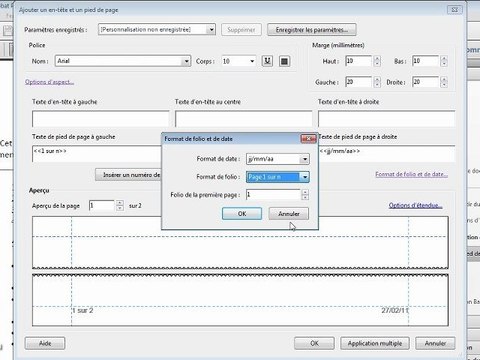Image resolution: width=480 pixels, height=360 pixels.
Task: Adjust the Gauche margin stepper
Action: click(x=377, y=82)
